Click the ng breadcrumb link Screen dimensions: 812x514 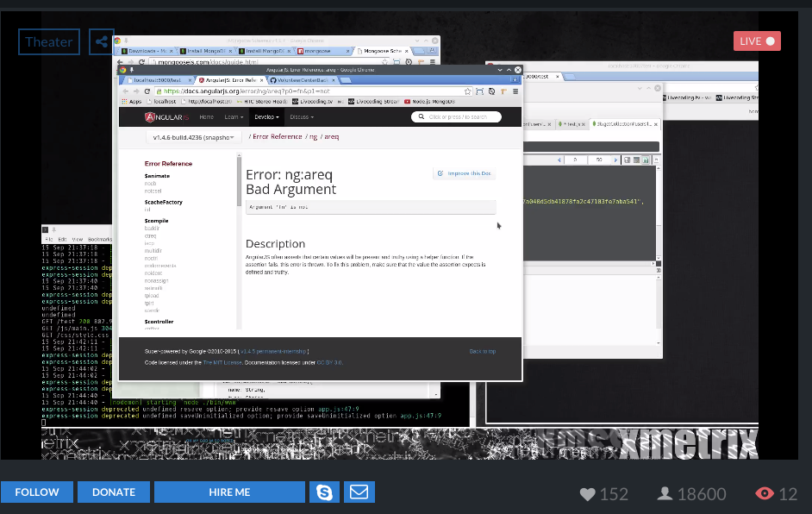[313, 137]
